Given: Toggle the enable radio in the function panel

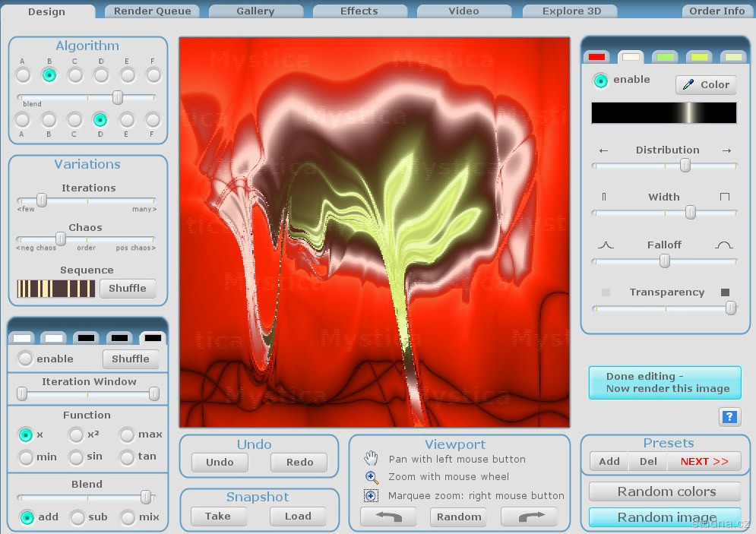Looking at the screenshot, I should [25, 359].
